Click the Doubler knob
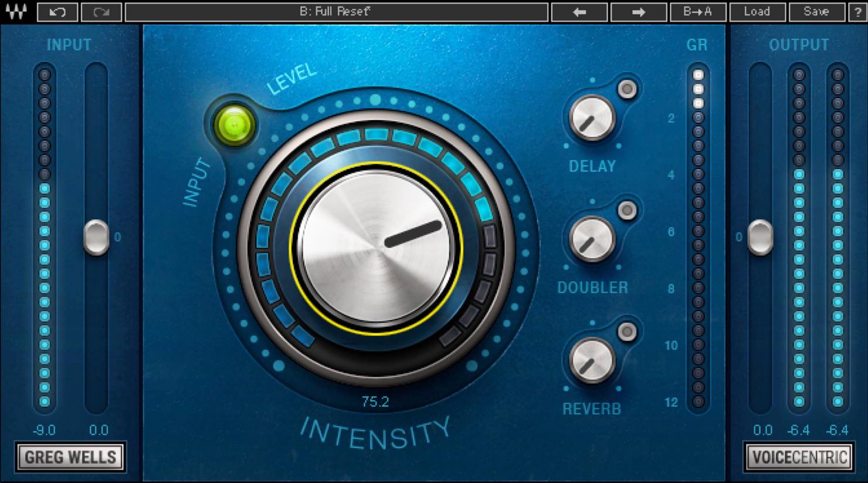The height and width of the screenshot is (483, 868). pyautogui.click(x=592, y=239)
